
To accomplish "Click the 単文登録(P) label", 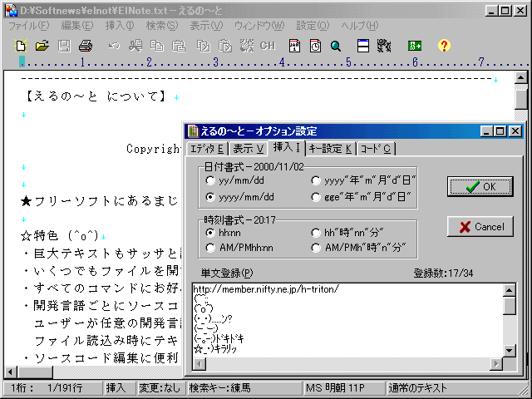I will click(227, 273).
